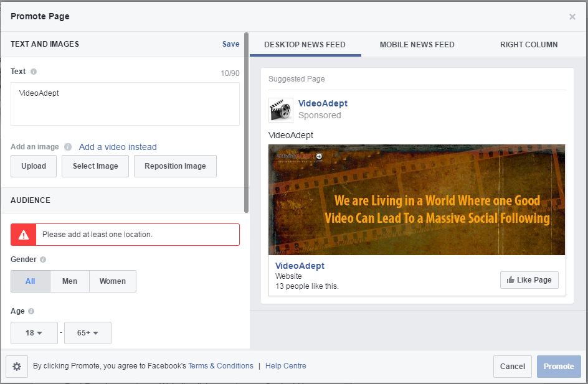Viewport: 588px width, 384px height.
Task: Click VideoAdept page name link in preview header
Action: (x=323, y=103)
